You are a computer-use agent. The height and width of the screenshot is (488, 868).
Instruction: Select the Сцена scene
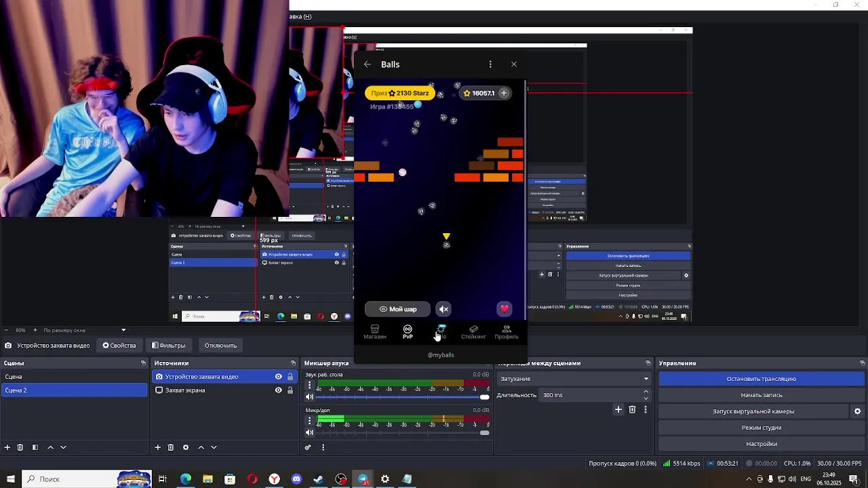coord(74,377)
